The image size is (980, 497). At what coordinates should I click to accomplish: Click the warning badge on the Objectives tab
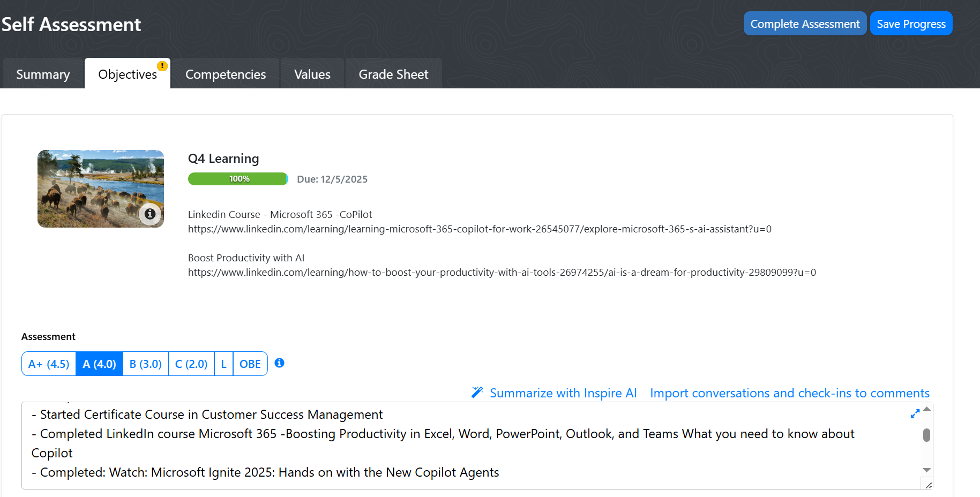pyautogui.click(x=162, y=66)
